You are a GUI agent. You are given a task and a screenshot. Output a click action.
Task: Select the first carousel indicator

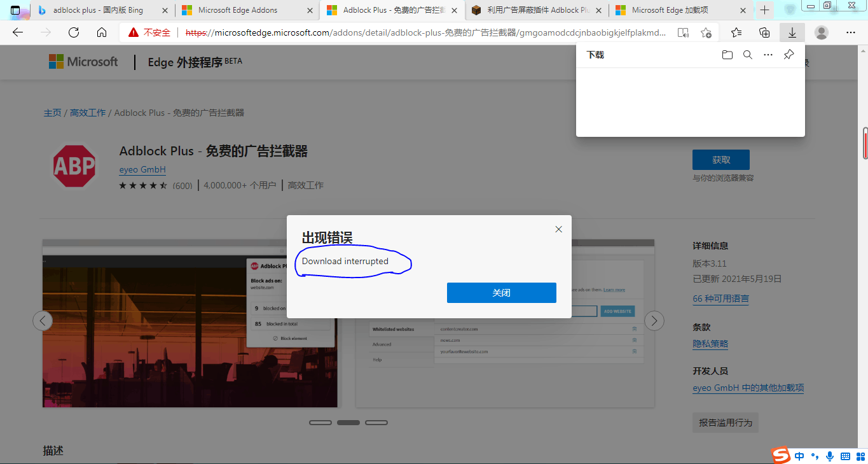[x=320, y=423]
